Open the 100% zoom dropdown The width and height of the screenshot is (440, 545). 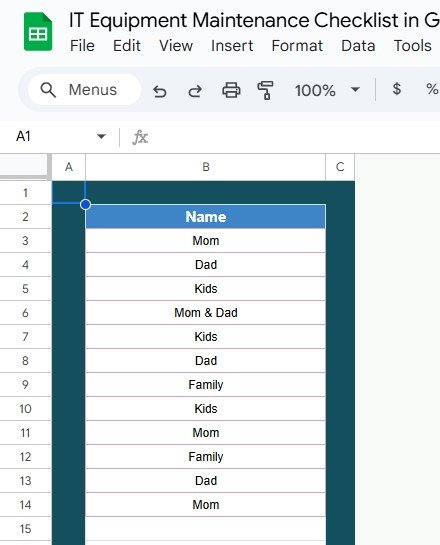click(x=327, y=90)
